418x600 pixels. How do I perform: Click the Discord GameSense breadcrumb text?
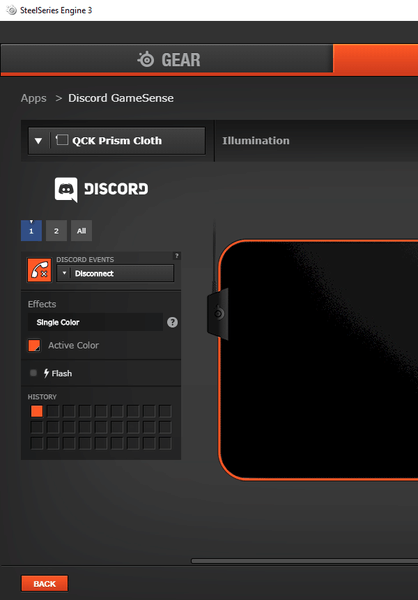(x=121, y=98)
